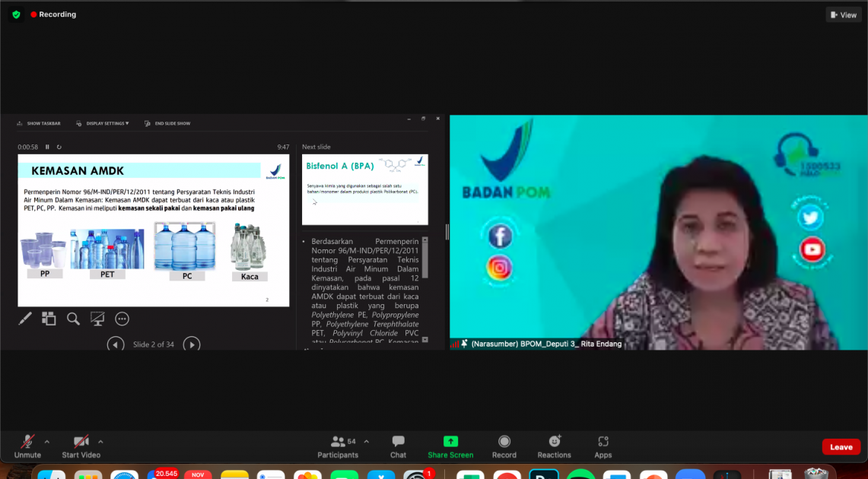The image size is (868, 479).
Task: Start Video with the camera button
Action: 81,442
